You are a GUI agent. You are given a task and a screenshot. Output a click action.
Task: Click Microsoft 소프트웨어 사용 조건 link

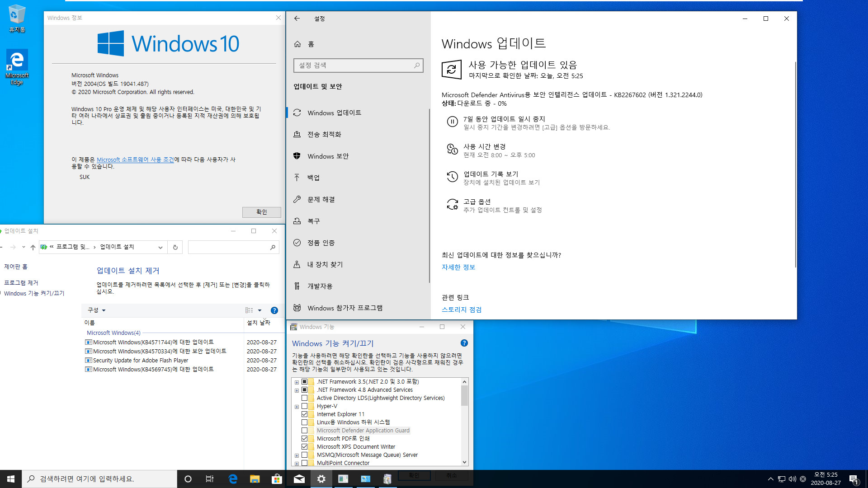coord(135,160)
